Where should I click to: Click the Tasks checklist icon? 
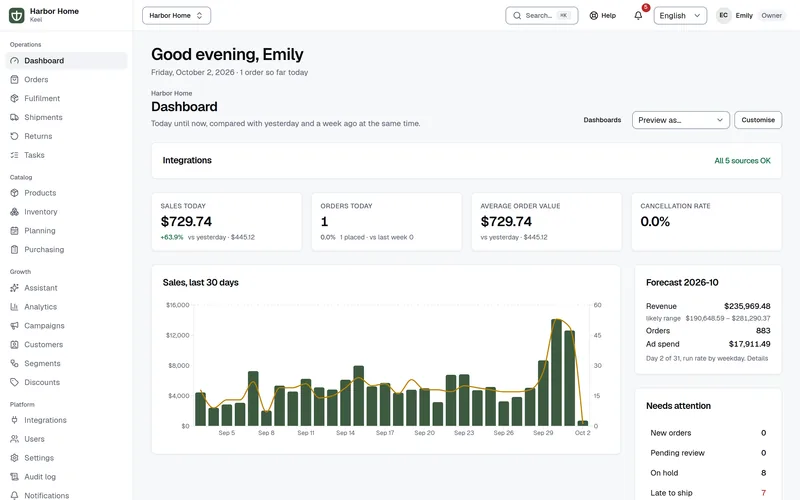[x=14, y=155]
